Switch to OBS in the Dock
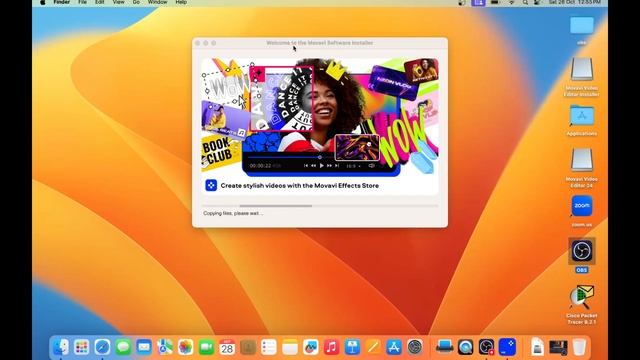The image size is (640, 360). pos(486,347)
